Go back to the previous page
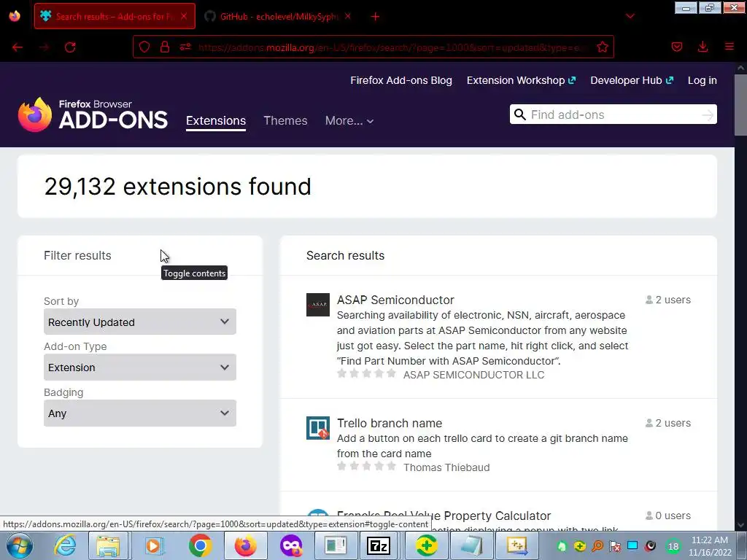Screen dimensions: 747x560 (x=18, y=47)
